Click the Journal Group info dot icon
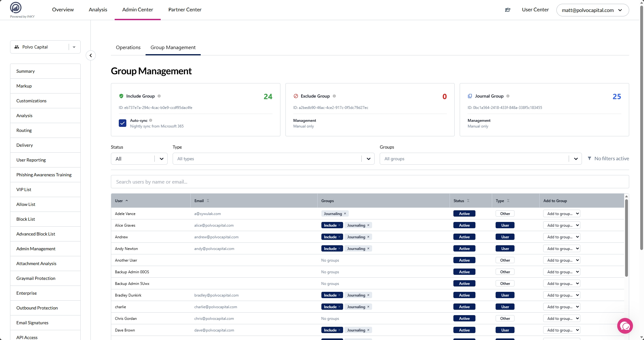This screenshot has height=340, width=644. click(x=508, y=96)
